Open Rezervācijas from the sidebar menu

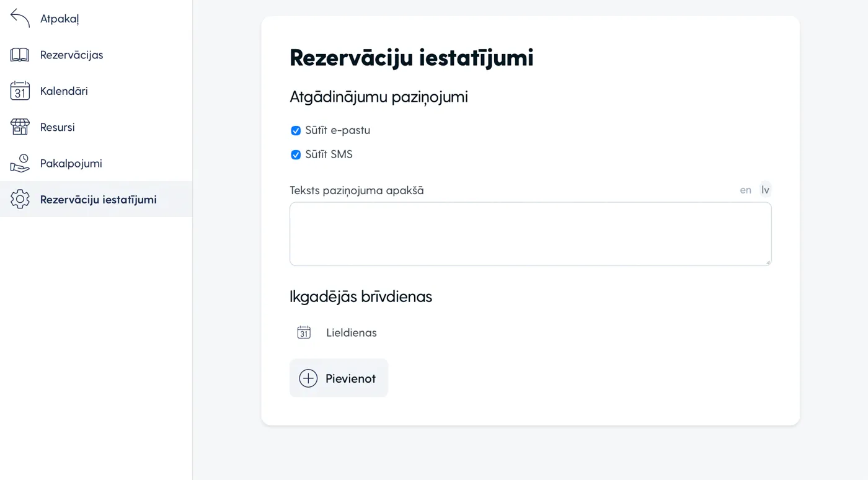71,55
